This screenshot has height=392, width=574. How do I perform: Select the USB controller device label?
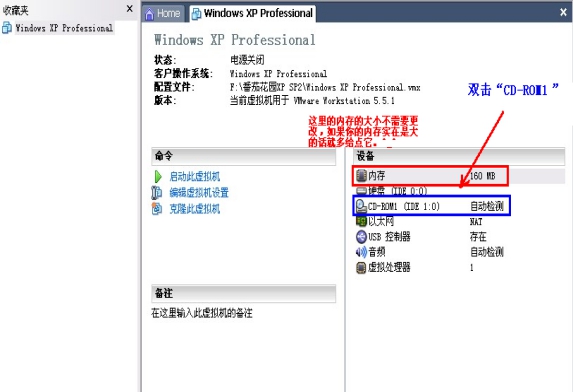click(x=389, y=237)
